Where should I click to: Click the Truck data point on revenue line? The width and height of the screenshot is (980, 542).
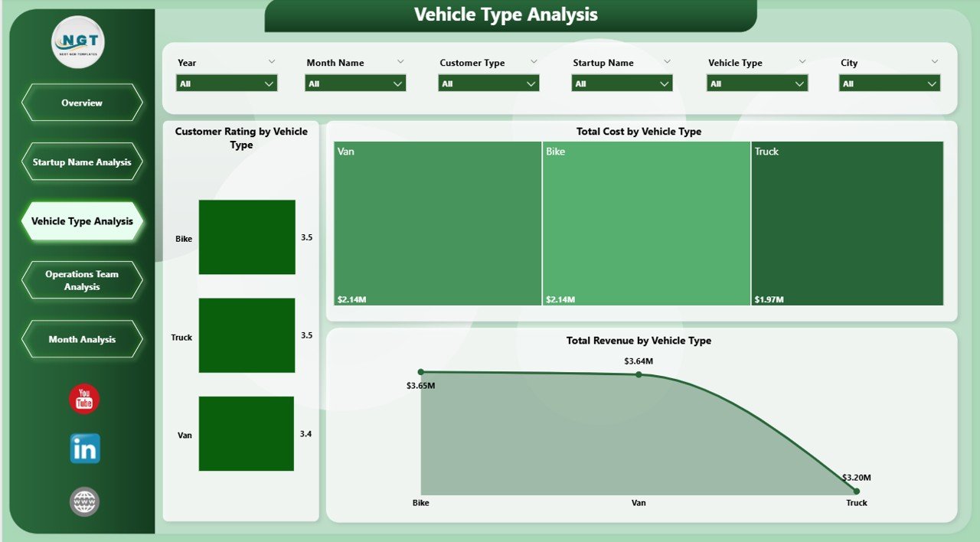coord(856,491)
